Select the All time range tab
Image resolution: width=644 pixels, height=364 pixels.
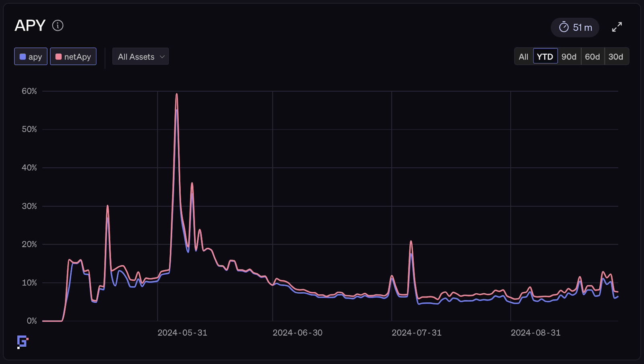click(x=523, y=56)
